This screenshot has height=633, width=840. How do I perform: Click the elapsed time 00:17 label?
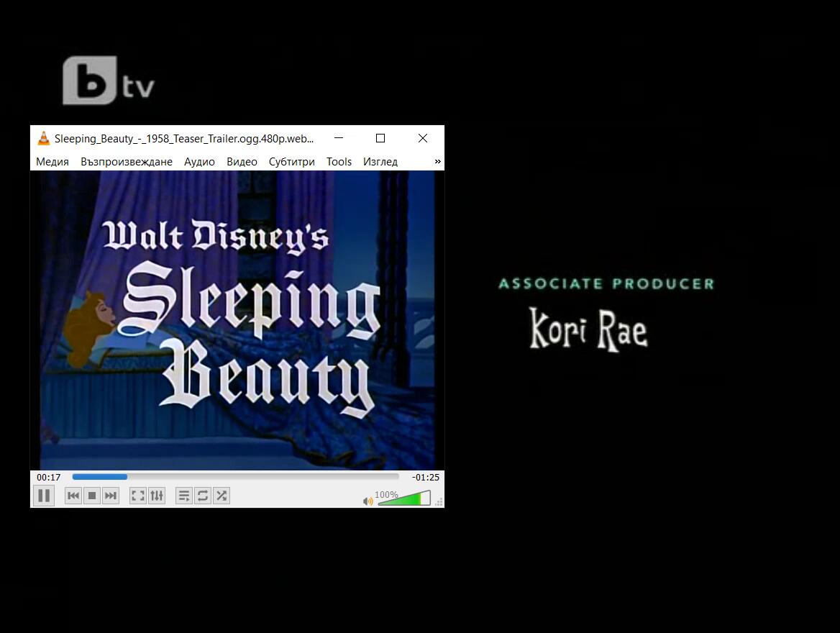(x=49, y=478)
